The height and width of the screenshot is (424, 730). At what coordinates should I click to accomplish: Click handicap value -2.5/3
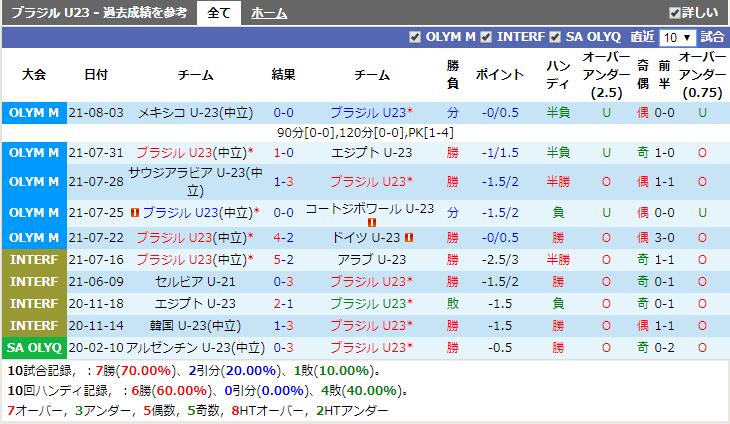(x=500, y=260)
